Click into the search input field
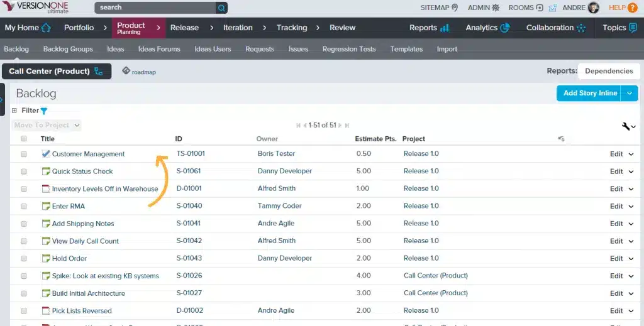This screenshot has width=644, height=326. (x=155, y=8)
